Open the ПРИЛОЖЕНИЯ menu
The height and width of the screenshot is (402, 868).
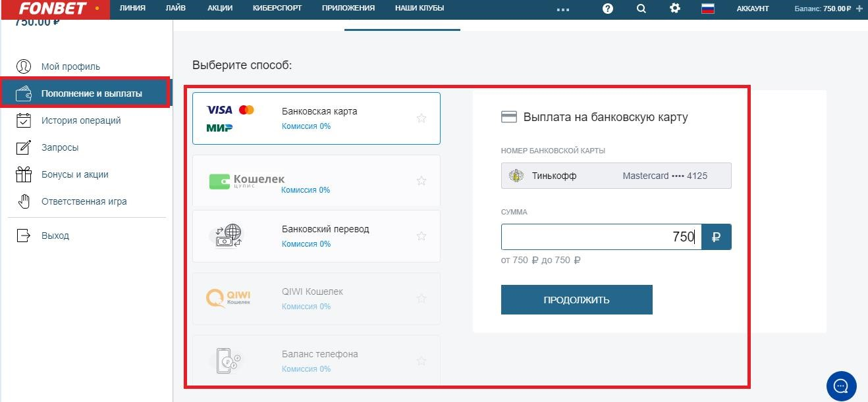click(x=348, y=9)
